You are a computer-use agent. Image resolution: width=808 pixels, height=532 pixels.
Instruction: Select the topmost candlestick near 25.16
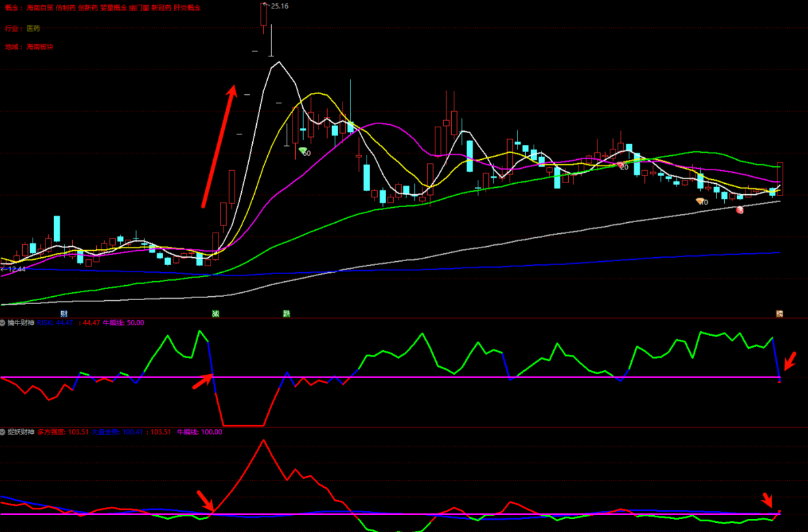coord(263,17)
